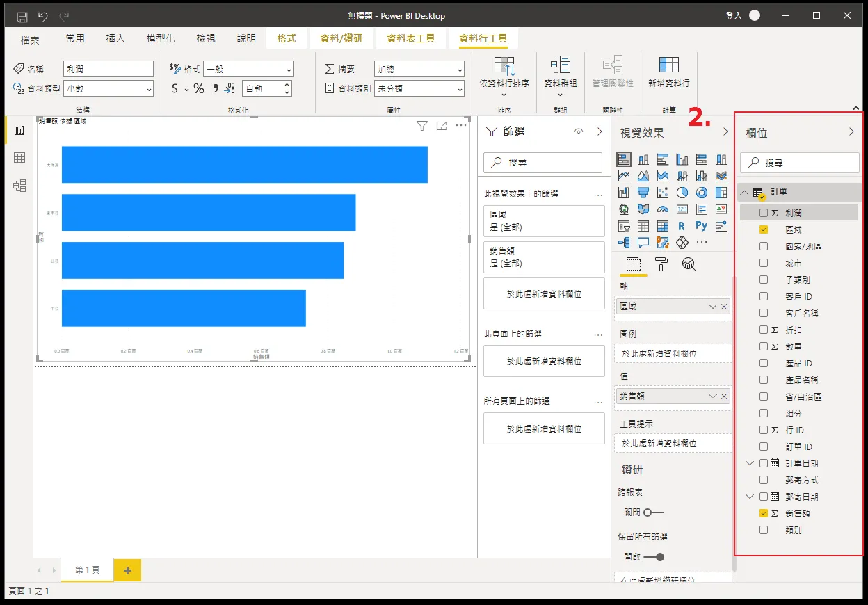Open the 資料類型 data type dropdown
Viewport: 868px width, 605px height.
(x=108, y=88)
